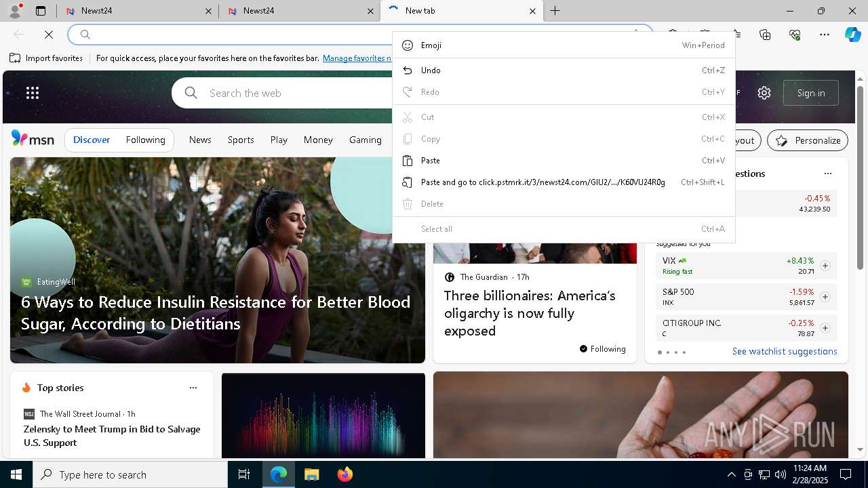This screenshot has width=868, height=488.
Task: Click See watchlist suggestions link
Action: (x=785, y=351)
